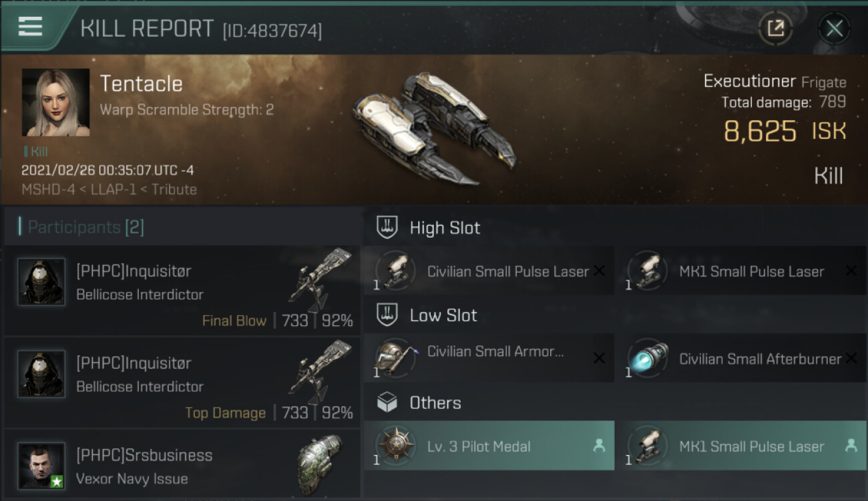Viewport: 868px width, 501px height.
Task: Click the Civilian Small Pulse Laser icon
Action: point(396,271)
